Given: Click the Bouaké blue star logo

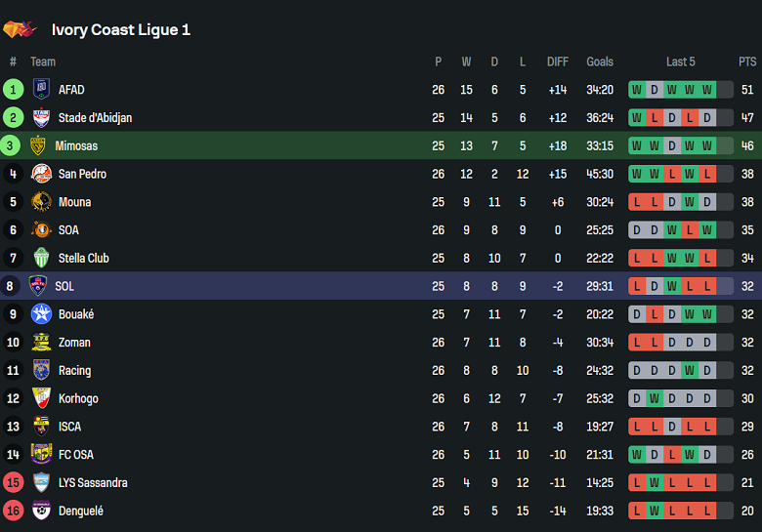Looking at the screenshot, I should click(x=41, y=314).
